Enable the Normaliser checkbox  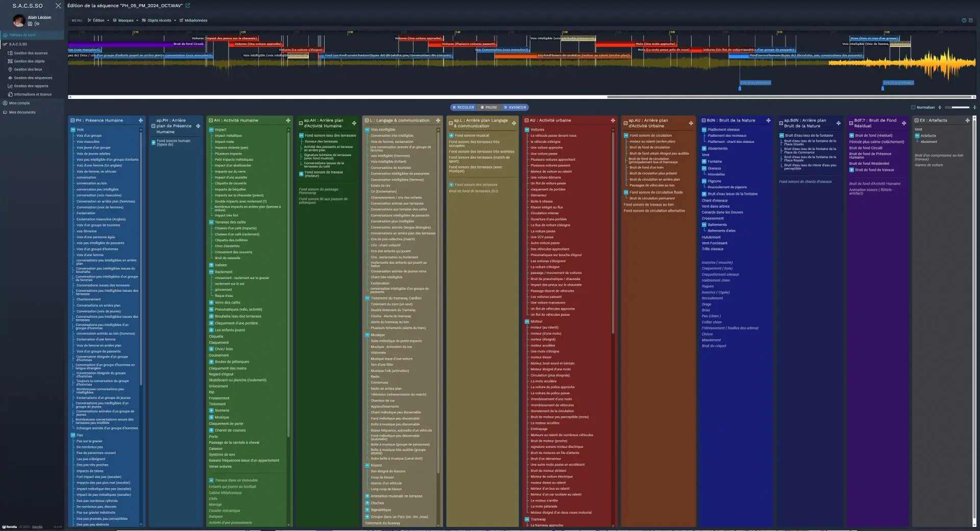click(913, 108)
